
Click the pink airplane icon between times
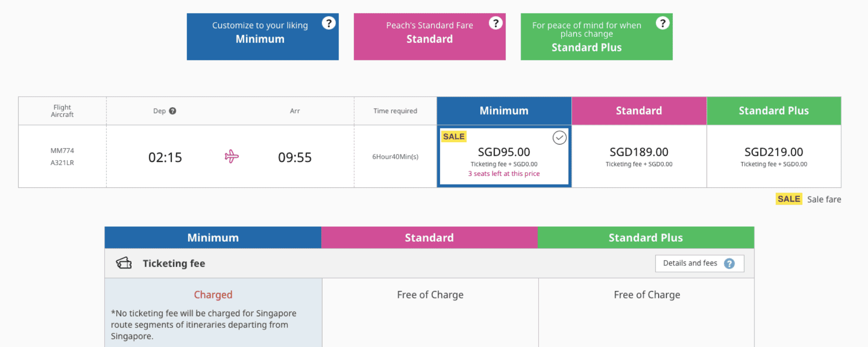pyautogui.click(x=232, y=157)
